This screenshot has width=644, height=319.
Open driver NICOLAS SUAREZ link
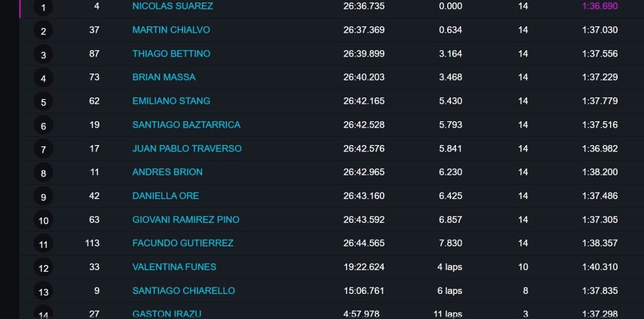(172, 6)
